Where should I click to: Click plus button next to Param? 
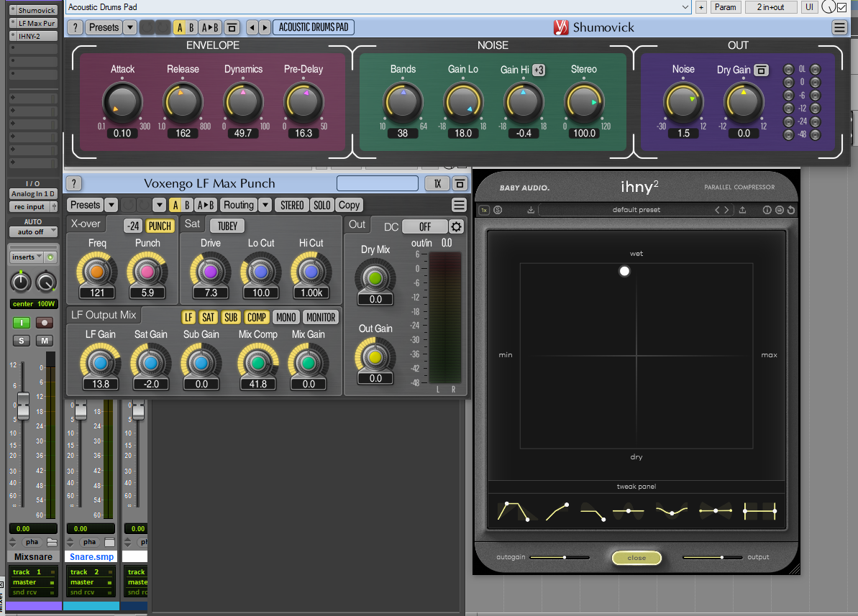click(x=701, y=7)
